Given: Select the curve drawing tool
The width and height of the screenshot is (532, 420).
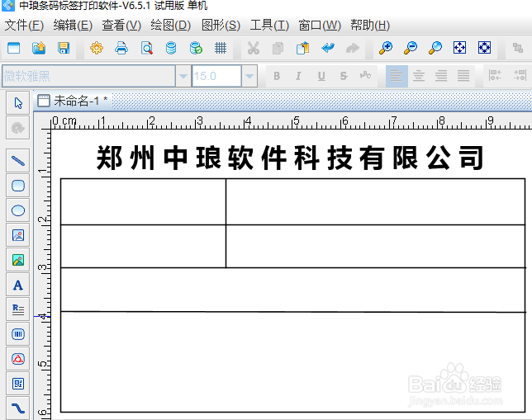Looking at the screenshot, I should [x=18, y=408].
